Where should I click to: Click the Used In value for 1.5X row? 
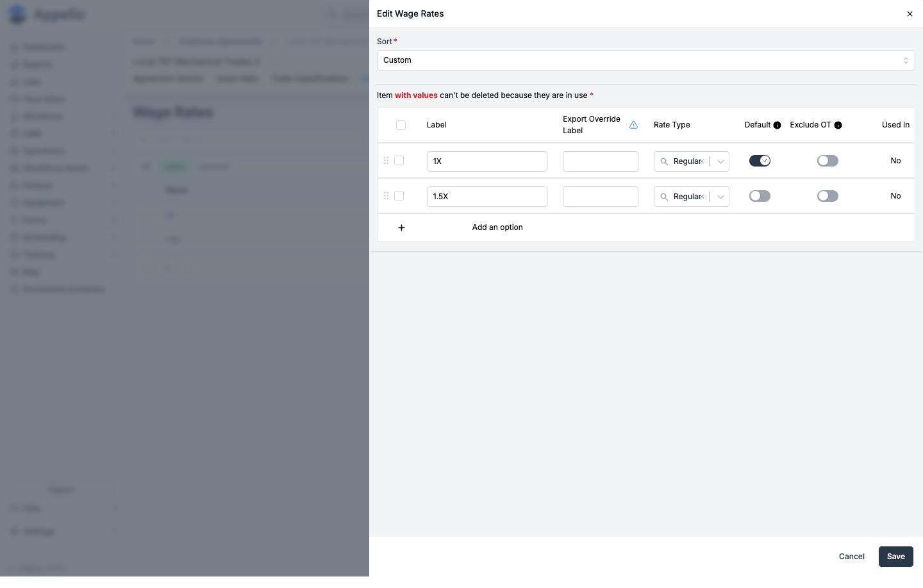click(895, 196)
